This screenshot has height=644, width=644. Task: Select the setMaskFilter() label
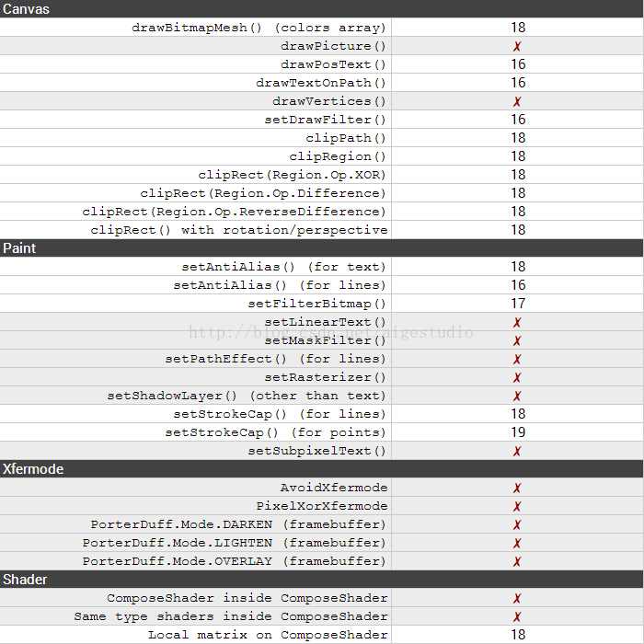pyautogui.click(x=326, y=341)
